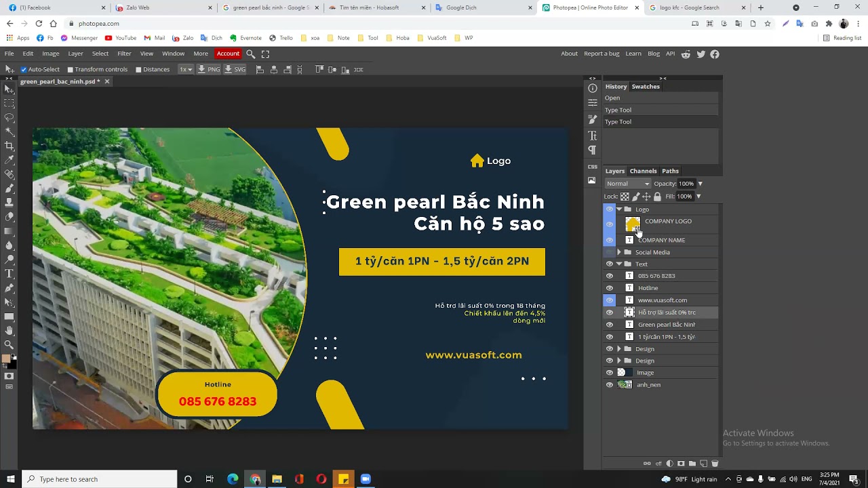Hide the Hotline text layer
This screenshot has width=868, height=488.
[610, 288]
